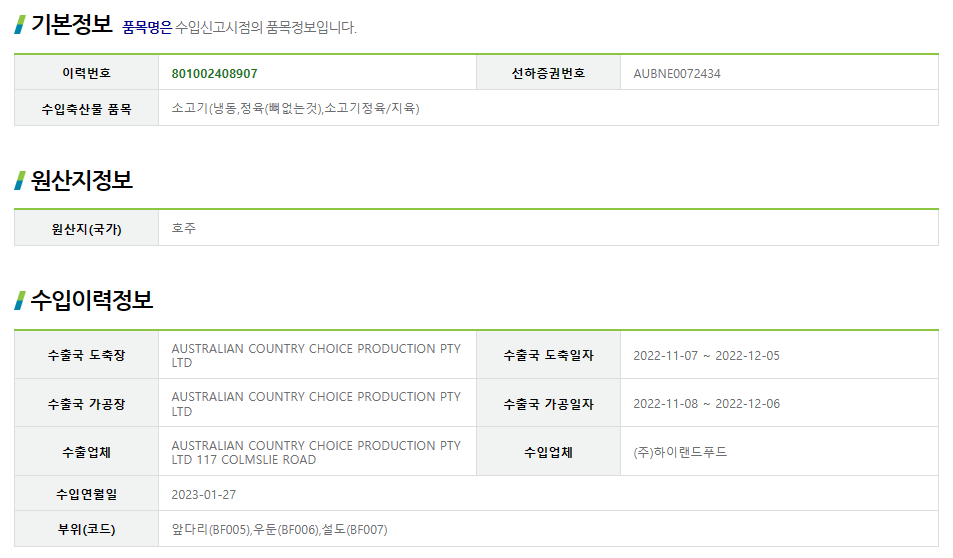Viewport: 953px width, 558px height.
Task: Click the history number 801002408907 link
Action: pyautogui.click(x=214, y=74)
